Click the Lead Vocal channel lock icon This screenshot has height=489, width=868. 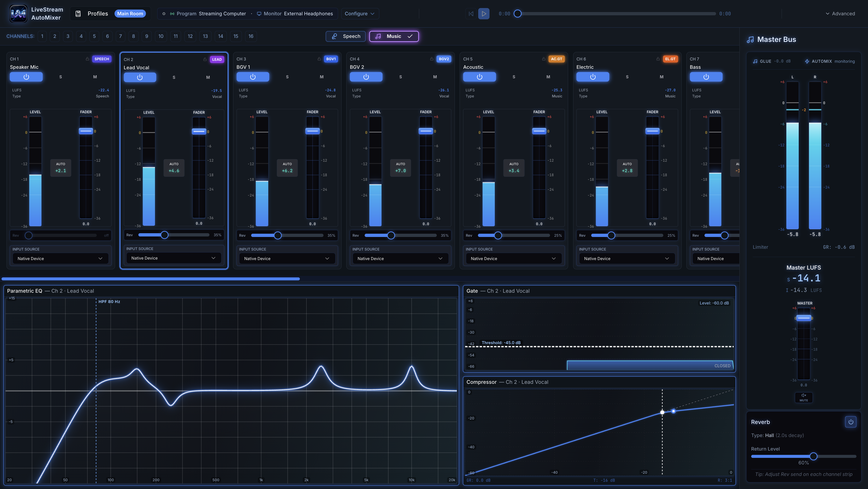pyautogui.click(x=205, y=59)
